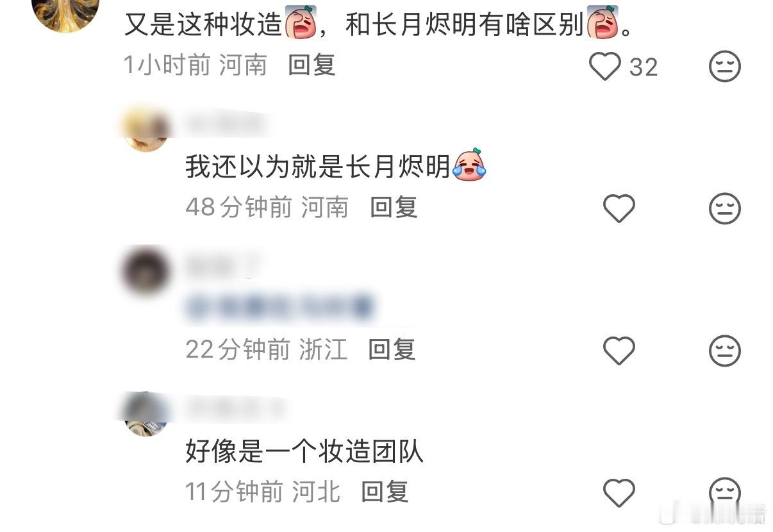Like the top comment with 32 likes

point(605,67)
